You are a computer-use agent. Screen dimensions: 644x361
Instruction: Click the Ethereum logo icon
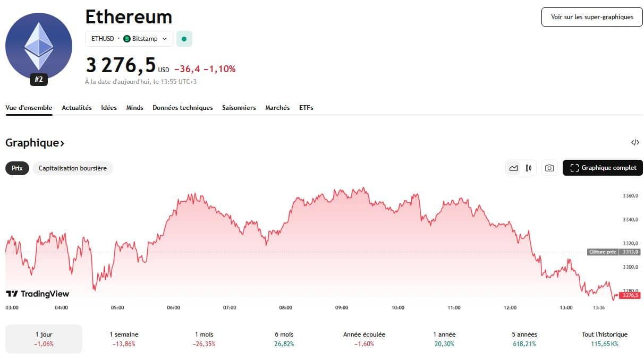pyautogui.click(x=39, y=46)
